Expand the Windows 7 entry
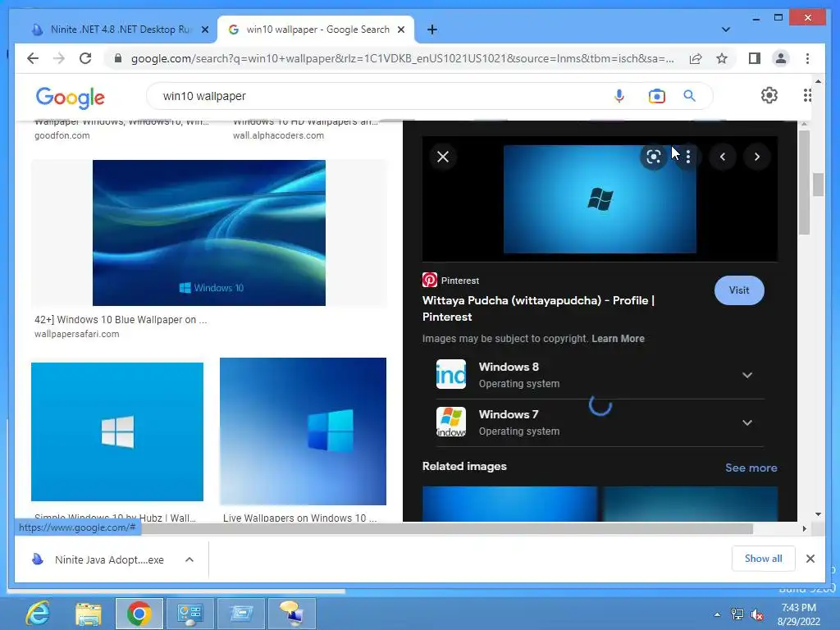Image resolution: width=840 pixels, height=630 pixels. (x=746, y=422)
